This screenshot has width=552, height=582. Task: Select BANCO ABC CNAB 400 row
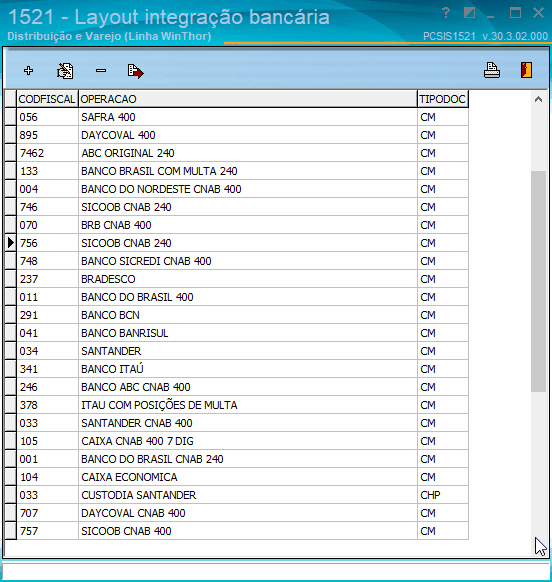tap(236, 387)
